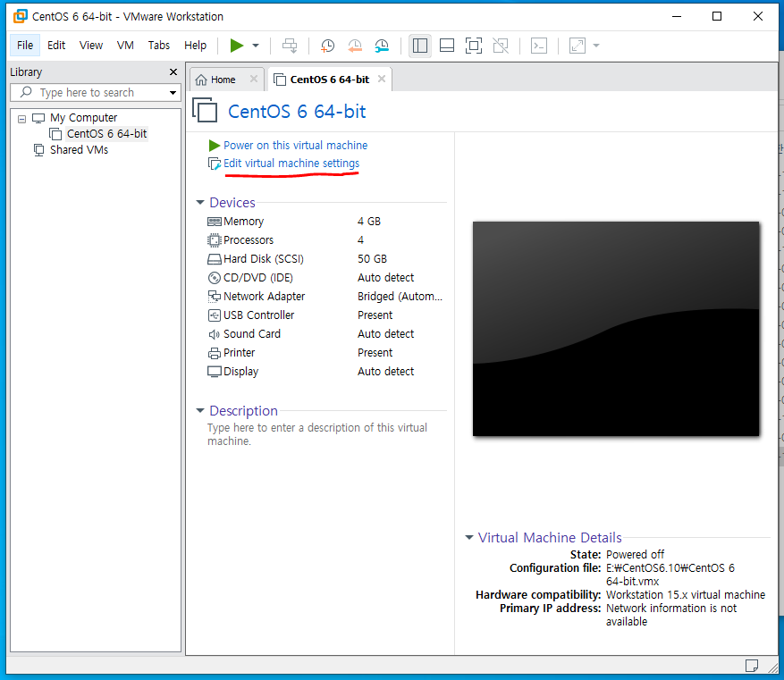Click the Hard Disk size 50 GB
Viewport: 784px width, 680px height.
tap(372, 259)
